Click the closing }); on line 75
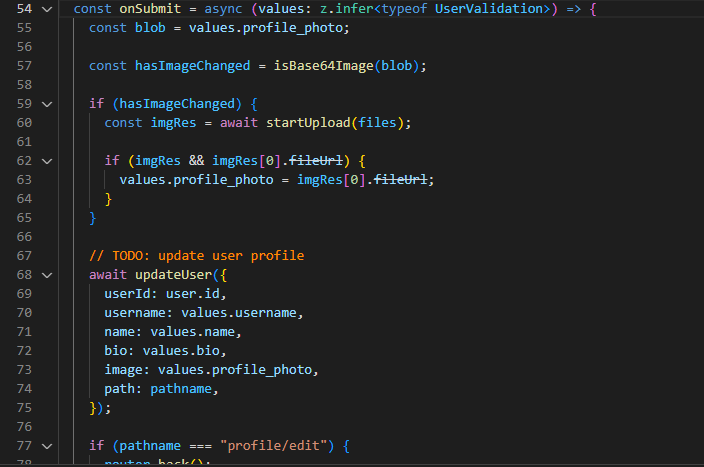This screenshot has height=467, width=704. tap(100, 408)
